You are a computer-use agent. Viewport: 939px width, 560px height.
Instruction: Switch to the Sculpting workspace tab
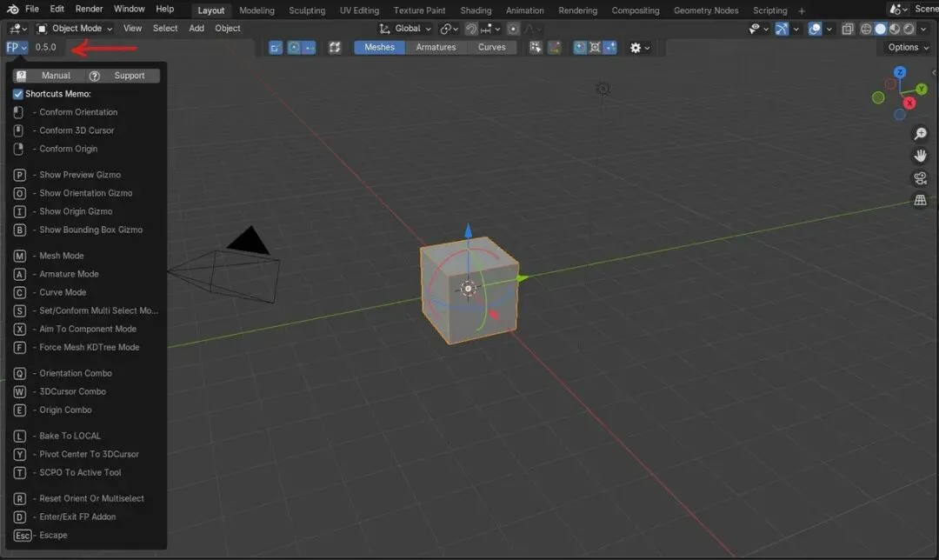coord(307,10)
